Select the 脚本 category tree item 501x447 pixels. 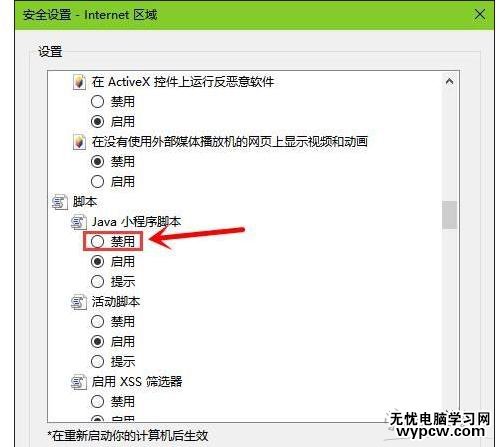(85, 202)
